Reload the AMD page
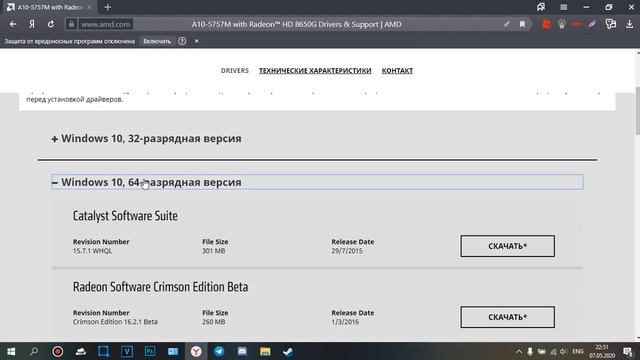This screenshot has width=640, height=360. [x=51, y=24]
